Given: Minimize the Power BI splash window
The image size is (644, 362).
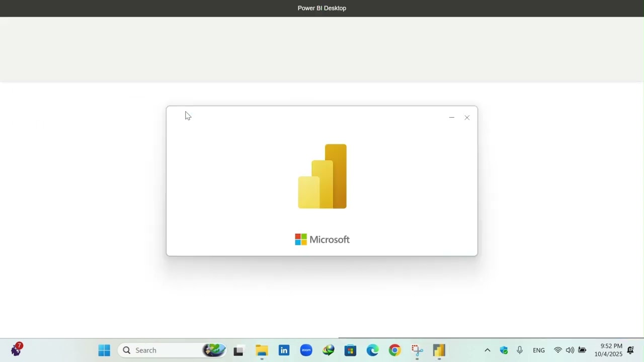Looking at the screenshot, I should coord(452,118).
